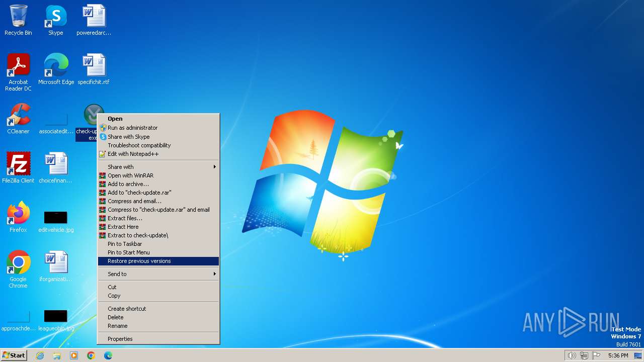Choose Extract Here
Screen dimensions: 644x362
[158, 227]
